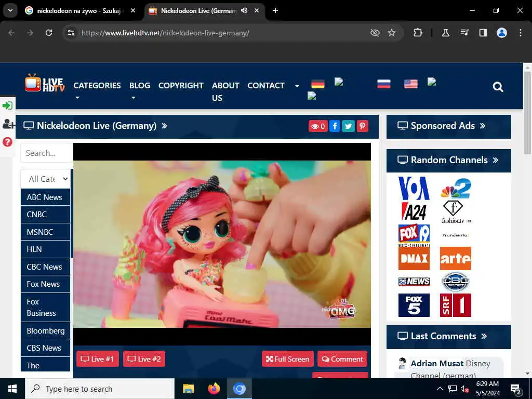Viewport: 532px width, 399px height.
Task: Show hidden system tray icons
Action: coord(440,389)
